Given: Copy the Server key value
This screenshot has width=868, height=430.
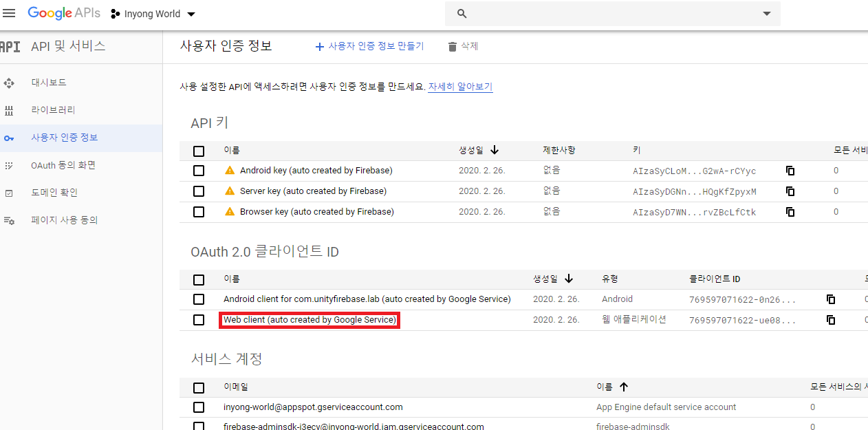Looking at the screenshot, I should coord(790,191).
